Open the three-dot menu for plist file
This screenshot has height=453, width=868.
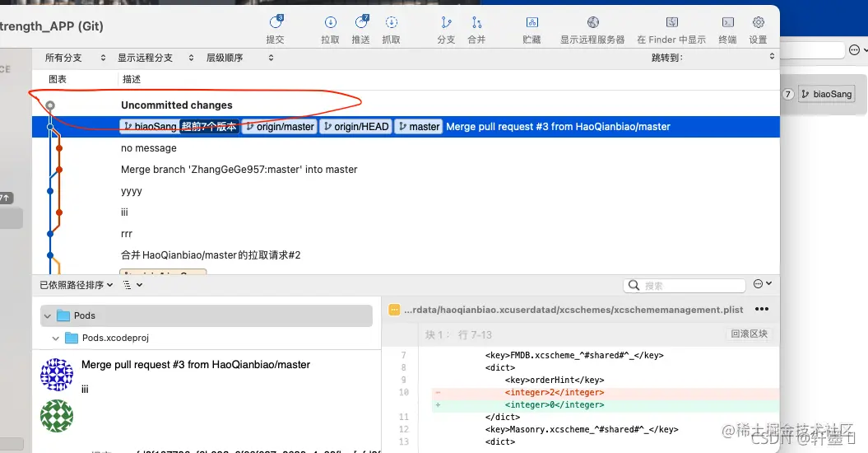762,309
